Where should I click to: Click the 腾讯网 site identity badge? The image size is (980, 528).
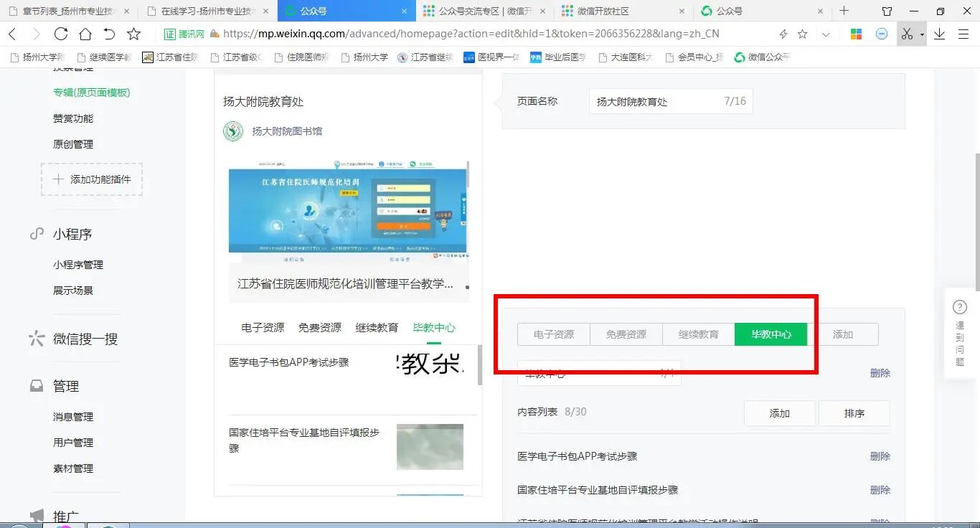click(x=184, y=34)
